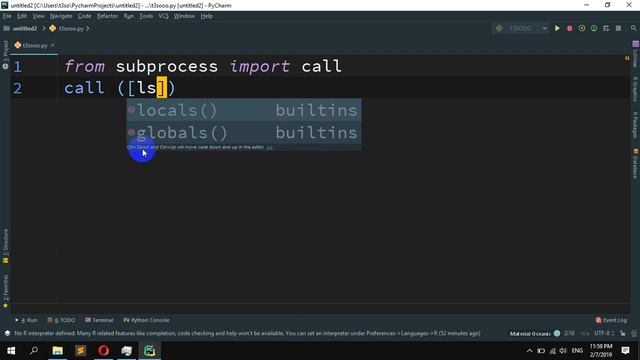Screen dimensions: 640x360
Task: Open the Edit menu
Action: pyautogui.click(x=22, y=16)
